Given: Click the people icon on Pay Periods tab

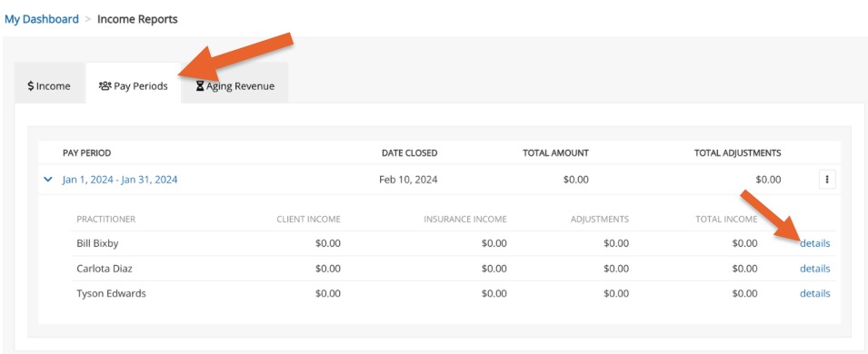Looking at the screenshot, I should tap(105, 85).
